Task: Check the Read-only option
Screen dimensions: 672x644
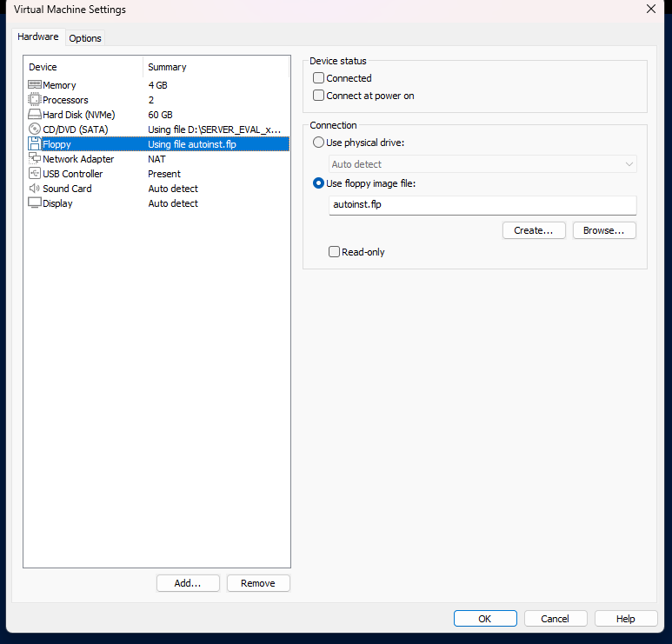Action: [x=335, y=252]
